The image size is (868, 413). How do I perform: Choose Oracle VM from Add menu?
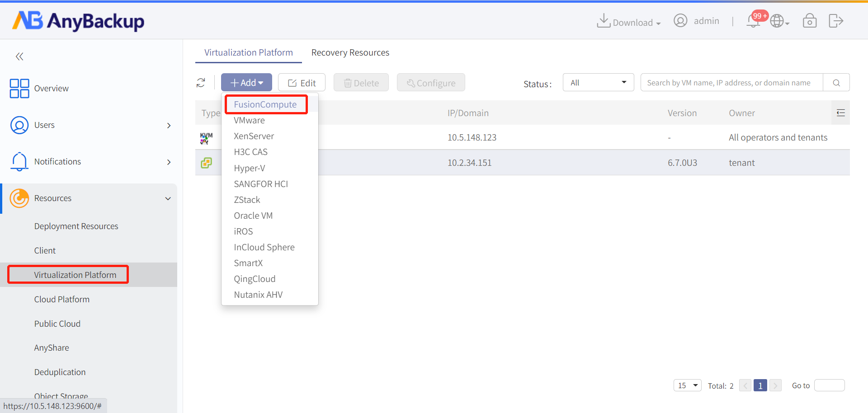click(253, 216)
